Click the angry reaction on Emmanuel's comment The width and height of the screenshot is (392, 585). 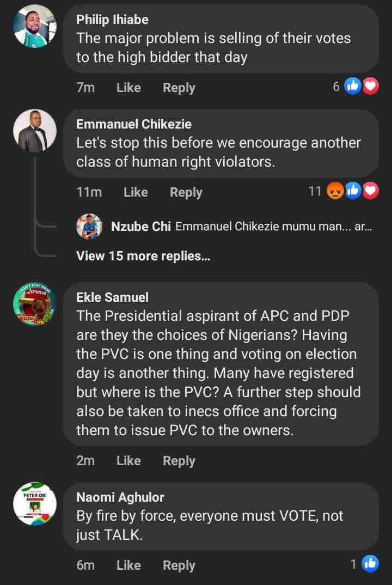(335, 191)
